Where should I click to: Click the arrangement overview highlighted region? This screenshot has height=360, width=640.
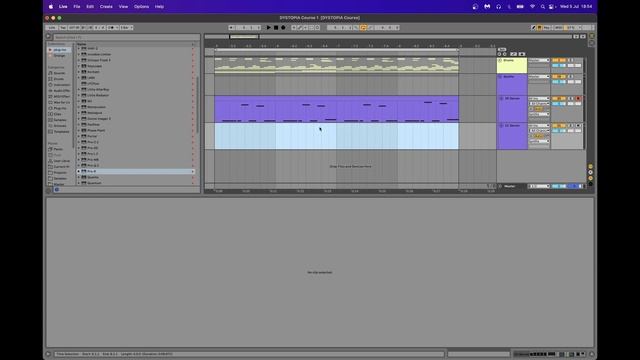pos(244,37)
